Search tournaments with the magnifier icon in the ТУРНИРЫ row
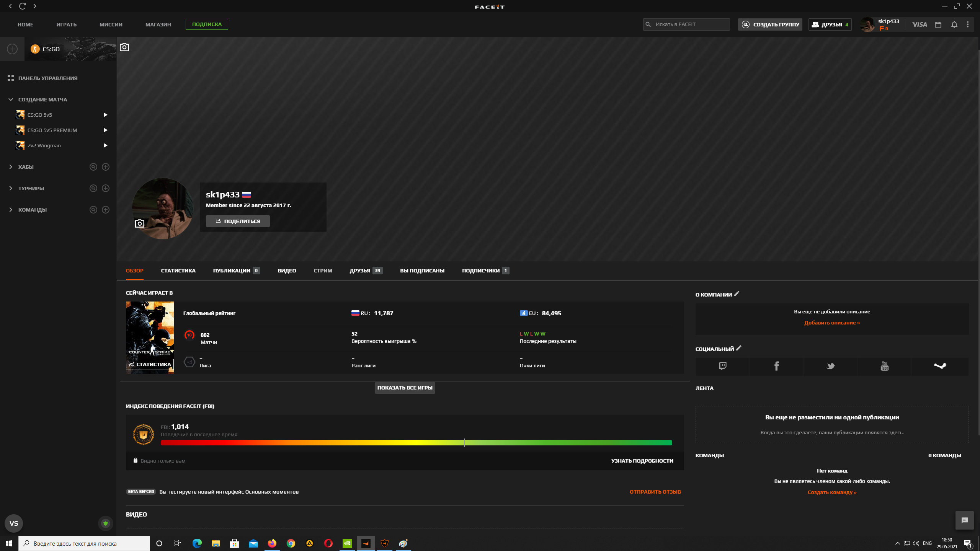This screenshot has height=551, width=980. 93,188
